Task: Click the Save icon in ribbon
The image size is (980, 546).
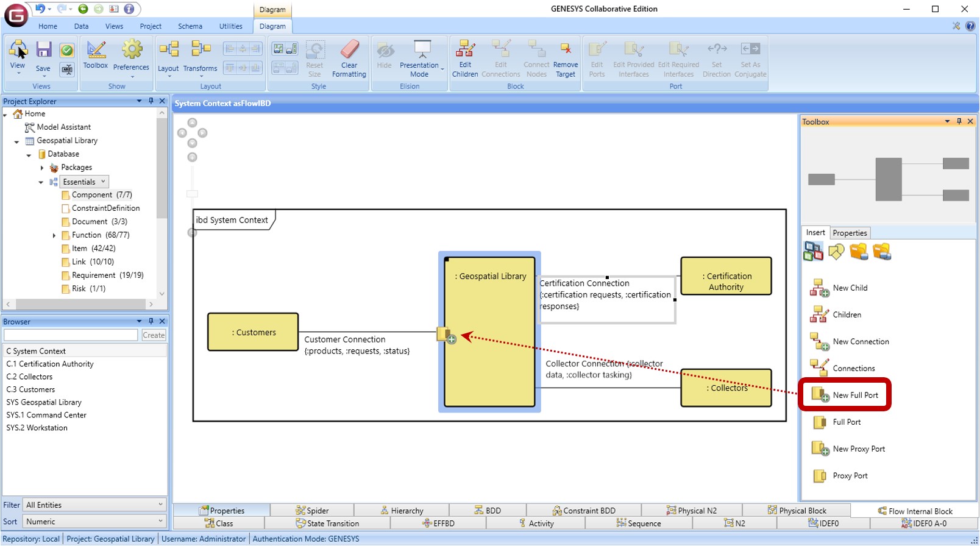Action: tap(43, 55)
